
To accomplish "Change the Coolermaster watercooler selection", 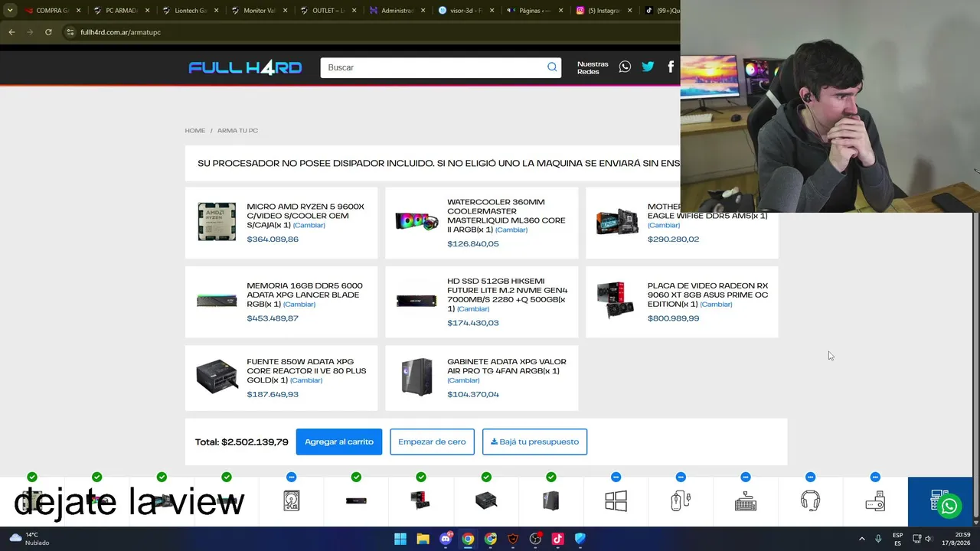I will coord(511,230).
